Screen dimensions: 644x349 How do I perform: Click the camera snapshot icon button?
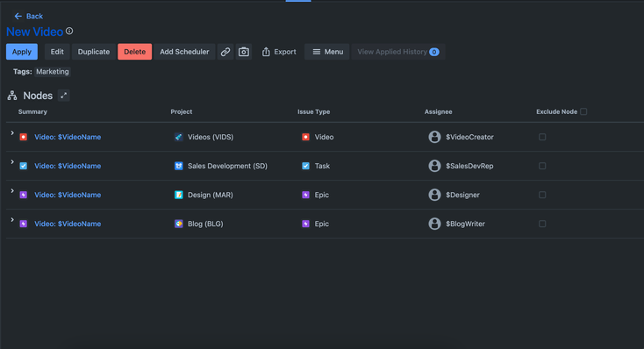(x=244, y=52)
